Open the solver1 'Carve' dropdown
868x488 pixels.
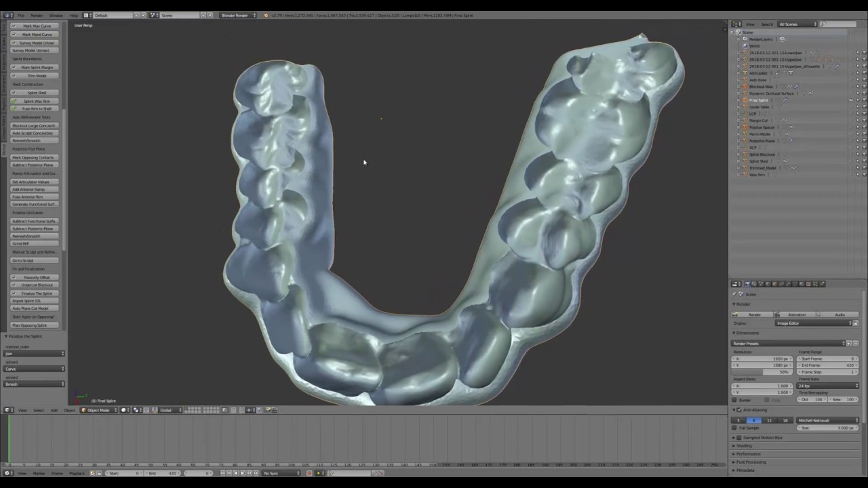pyautogui.click(x=35, y=369)
